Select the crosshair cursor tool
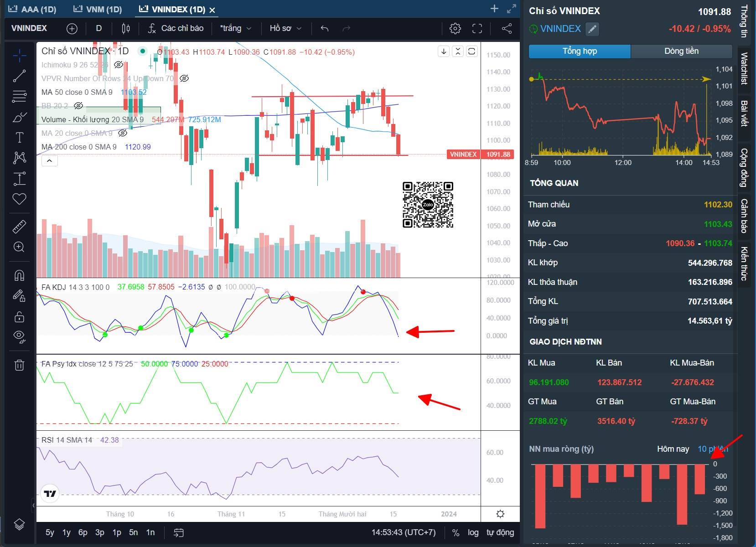Image resolution: width=756 pixels, height=547 pixels. click(x=19, y=56)
